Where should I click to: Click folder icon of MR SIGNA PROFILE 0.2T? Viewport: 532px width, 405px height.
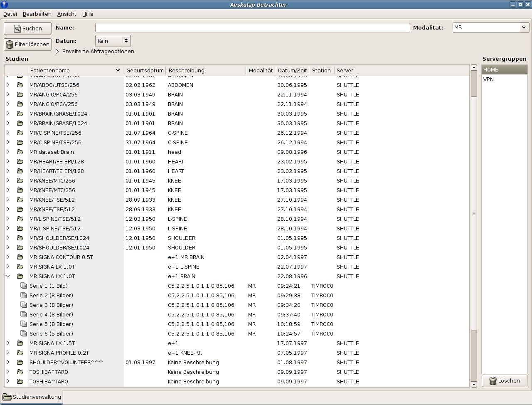(x=20, y=353)
